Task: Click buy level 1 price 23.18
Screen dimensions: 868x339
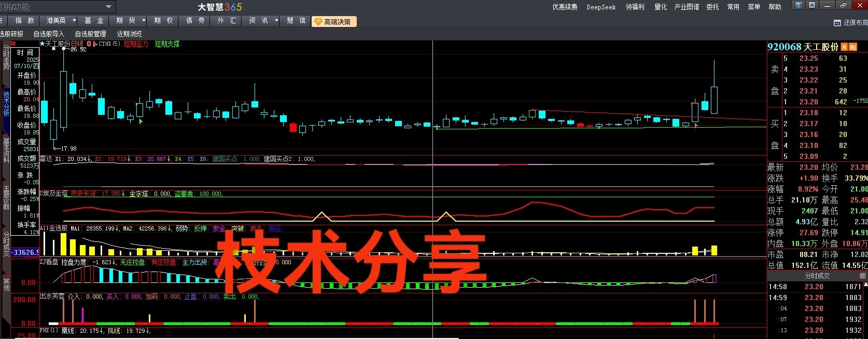Action: [808, 113]
